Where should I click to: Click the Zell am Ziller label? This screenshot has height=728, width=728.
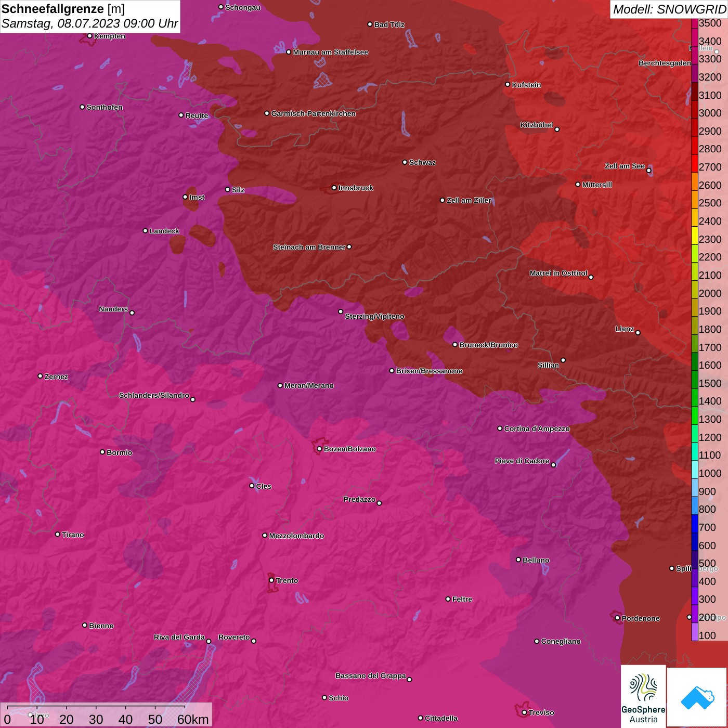pyautogui.click(x=469, y=200)
